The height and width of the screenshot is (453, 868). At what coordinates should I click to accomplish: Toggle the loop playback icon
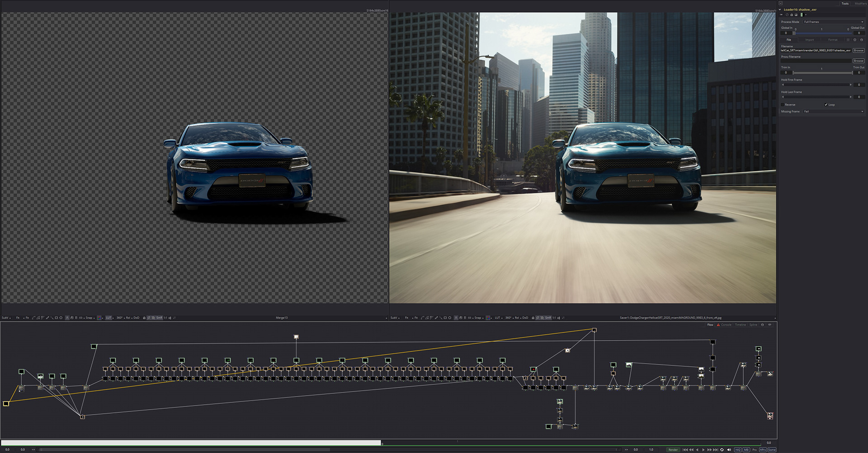click(722, 450)
